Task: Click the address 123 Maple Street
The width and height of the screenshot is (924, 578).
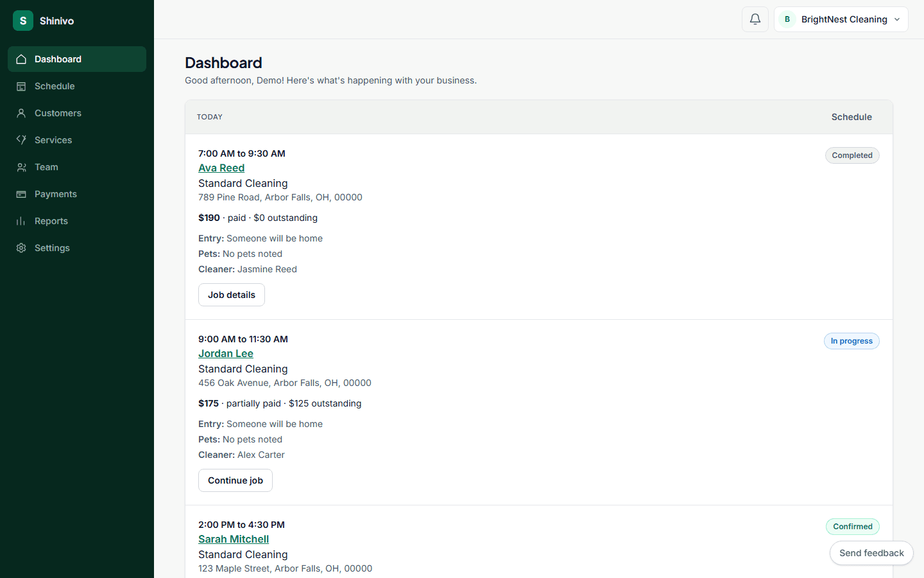Action: pyautogui.click(x=286, y=568)
